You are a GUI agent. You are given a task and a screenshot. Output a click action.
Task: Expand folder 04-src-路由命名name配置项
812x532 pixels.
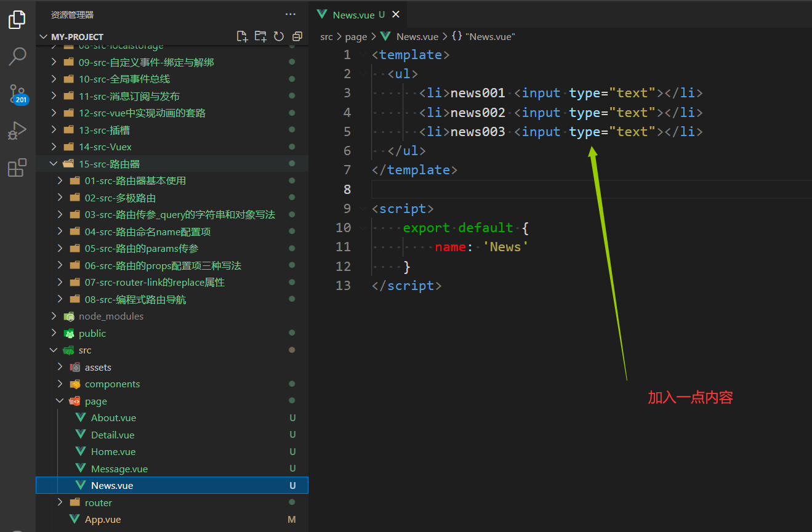(x=172, y=232)
